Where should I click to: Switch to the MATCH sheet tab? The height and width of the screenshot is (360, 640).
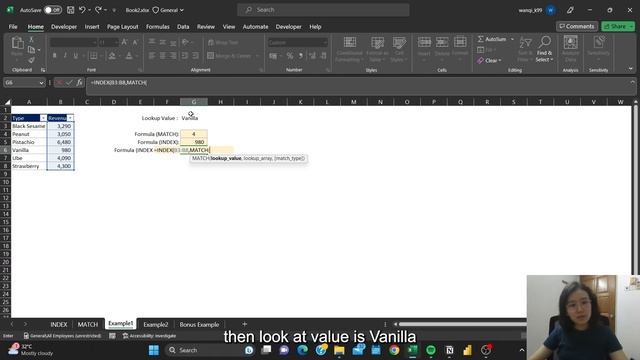pyautogui.click(x=88, y=324)
